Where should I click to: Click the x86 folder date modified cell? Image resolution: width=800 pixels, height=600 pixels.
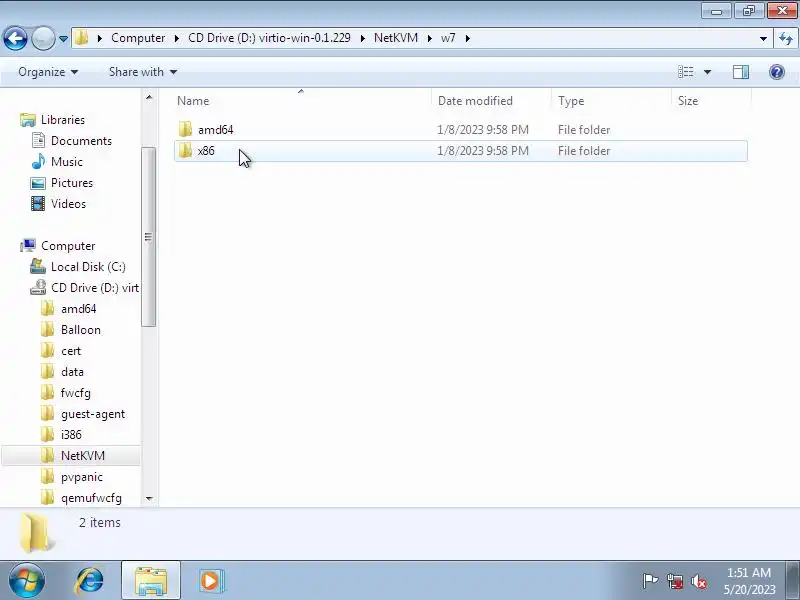(x=483, y=151)
